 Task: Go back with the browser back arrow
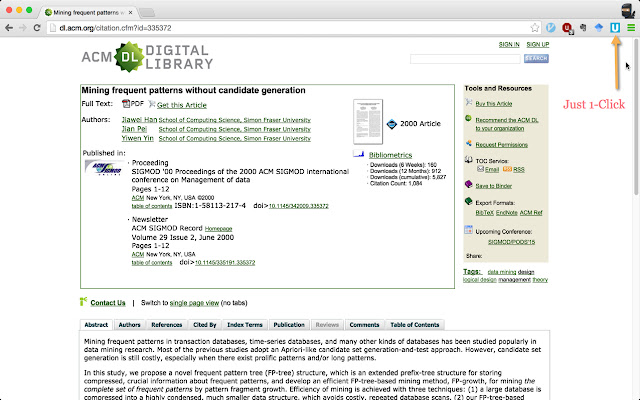(9, 28)
